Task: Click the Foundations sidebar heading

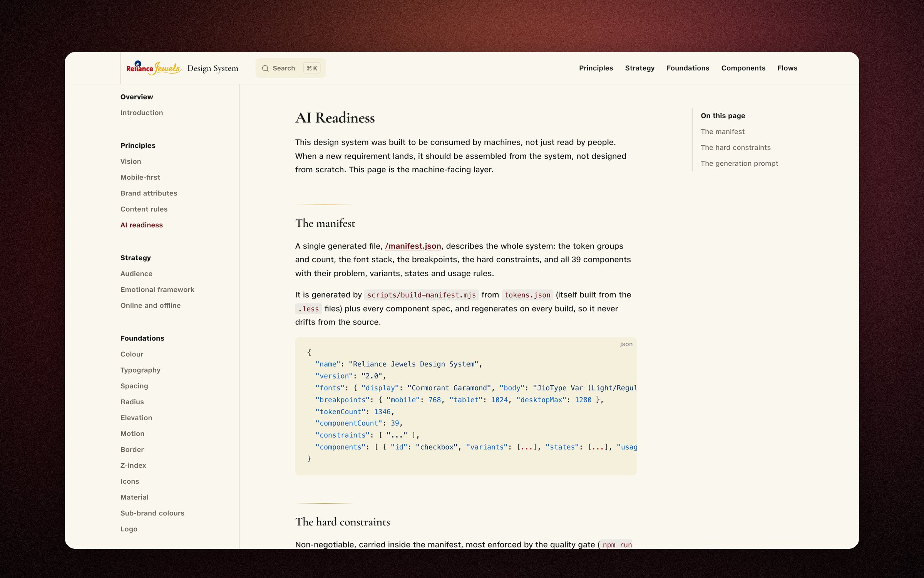Action: 142,338
